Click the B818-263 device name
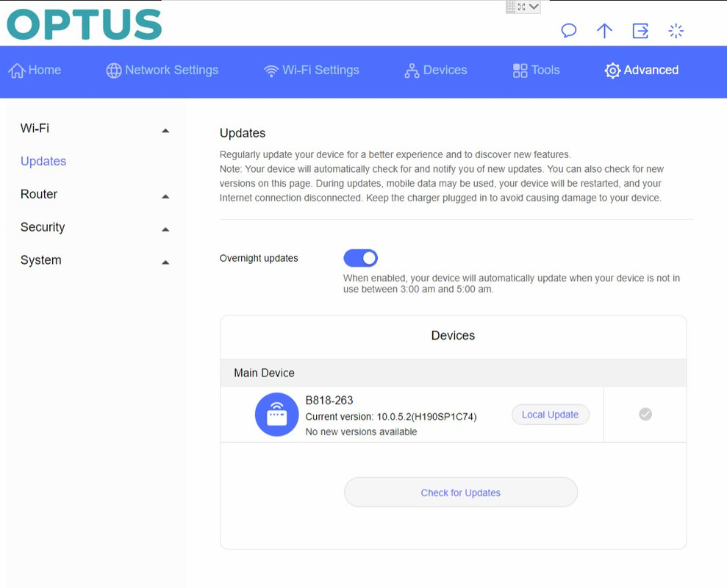 [x=329, y=400]
